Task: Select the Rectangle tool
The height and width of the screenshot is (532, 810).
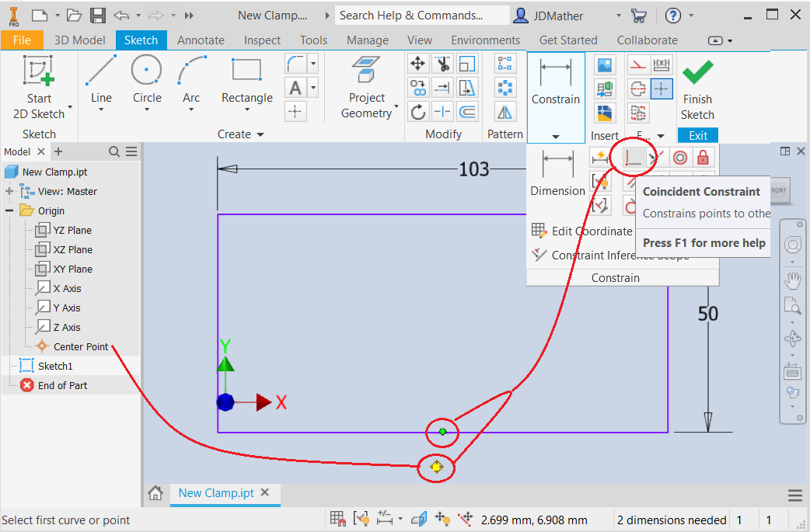Action: [247, 82]
